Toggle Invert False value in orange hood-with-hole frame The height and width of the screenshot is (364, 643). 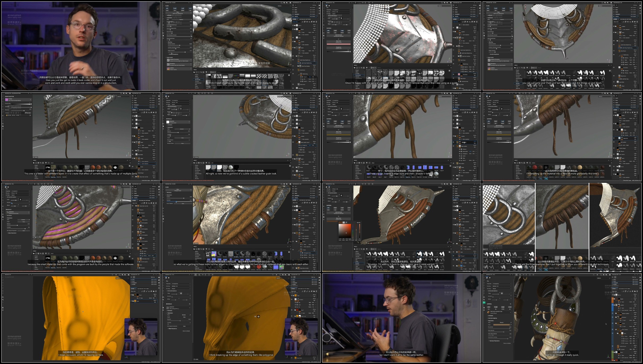(184, 317)
